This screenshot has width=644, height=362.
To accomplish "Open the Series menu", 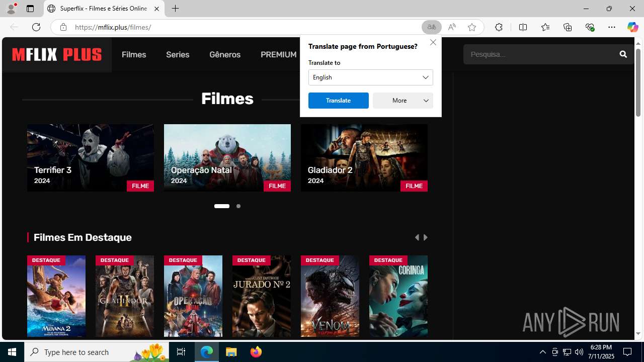I will [178, 54].
